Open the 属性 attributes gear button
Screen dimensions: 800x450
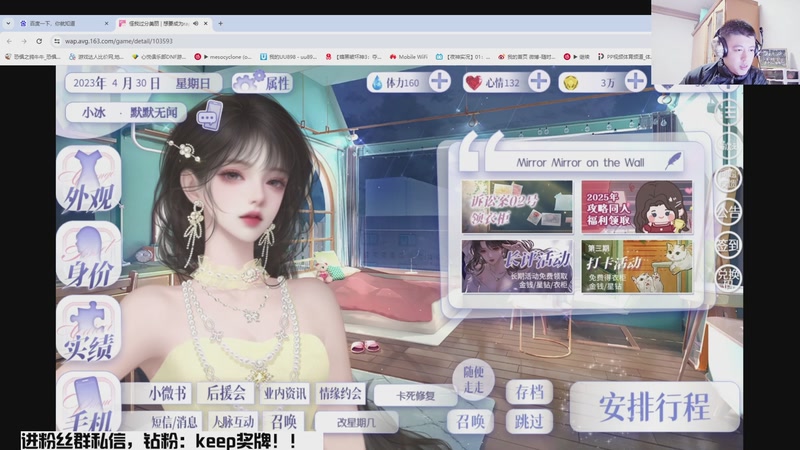263,83
